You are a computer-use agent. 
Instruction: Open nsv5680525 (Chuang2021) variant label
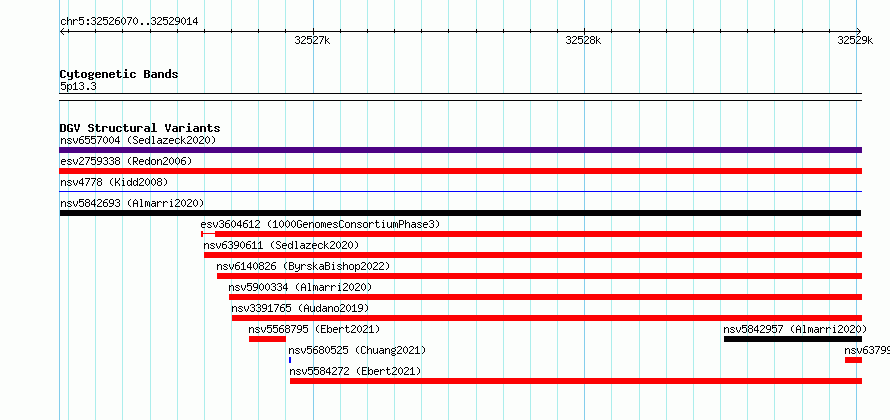(357, 350)
